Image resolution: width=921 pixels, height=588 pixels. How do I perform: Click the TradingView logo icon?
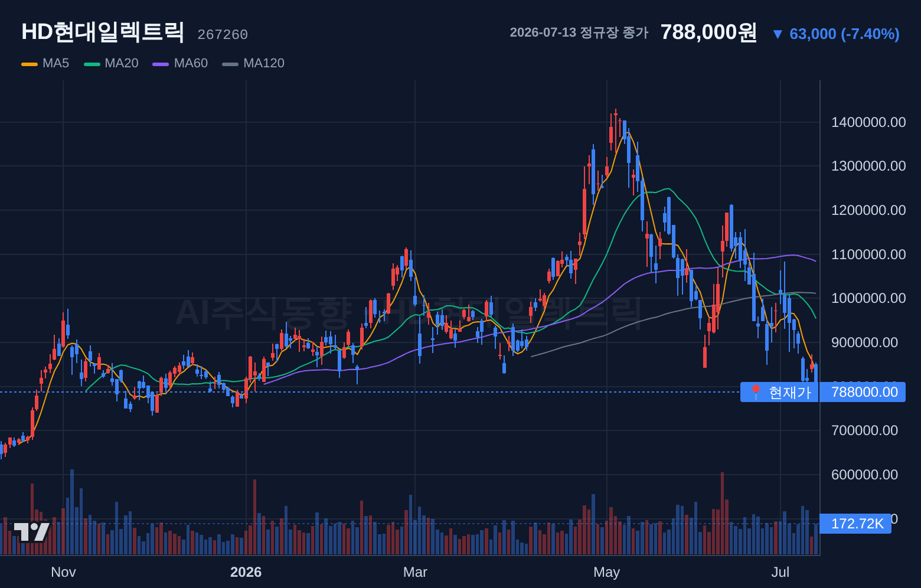click(31, 532)
